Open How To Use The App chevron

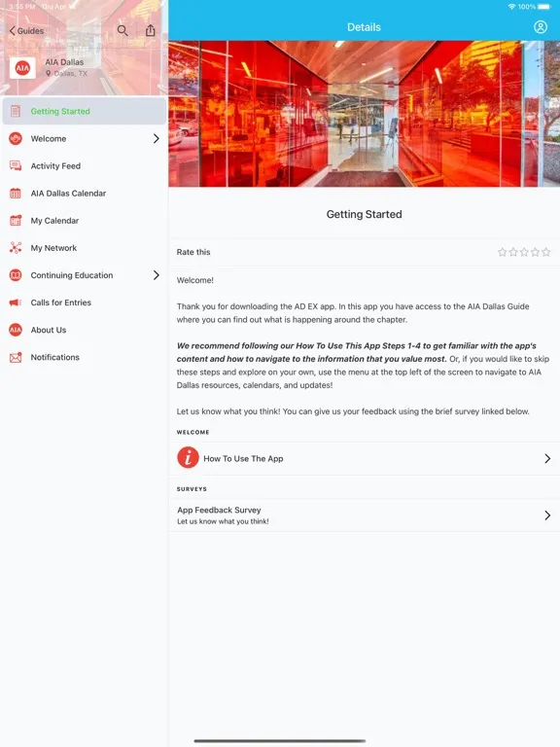(x=547, y=458)
